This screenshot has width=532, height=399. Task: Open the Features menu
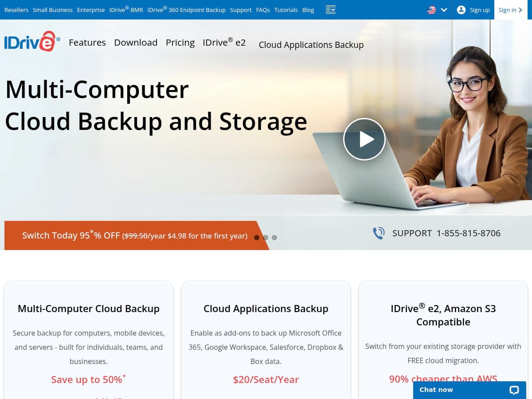coord(87,43)
